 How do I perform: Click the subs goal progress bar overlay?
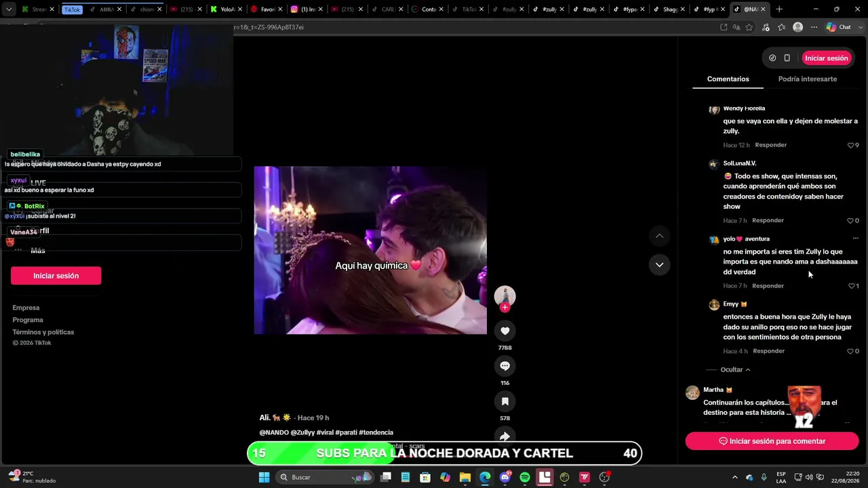pos(444,453)
